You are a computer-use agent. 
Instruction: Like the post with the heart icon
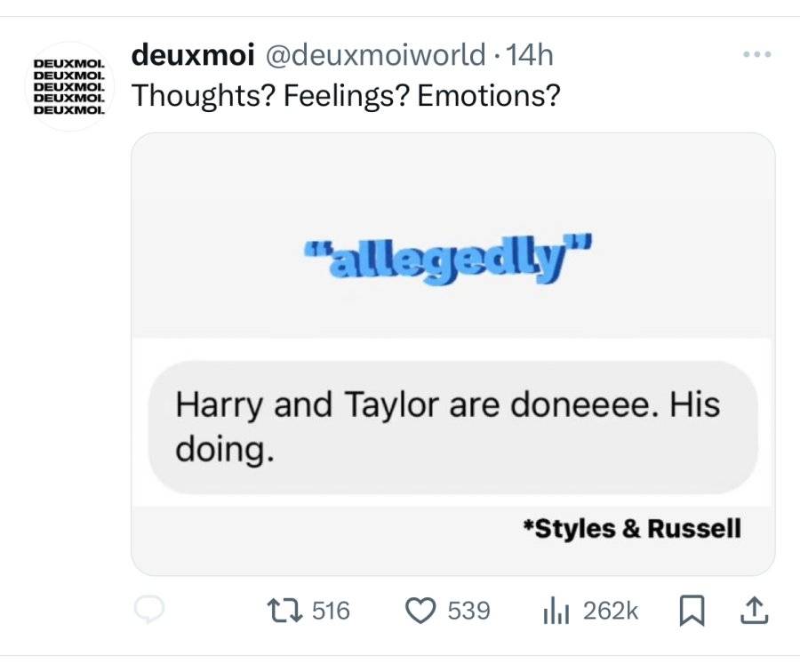pos(420,611)
